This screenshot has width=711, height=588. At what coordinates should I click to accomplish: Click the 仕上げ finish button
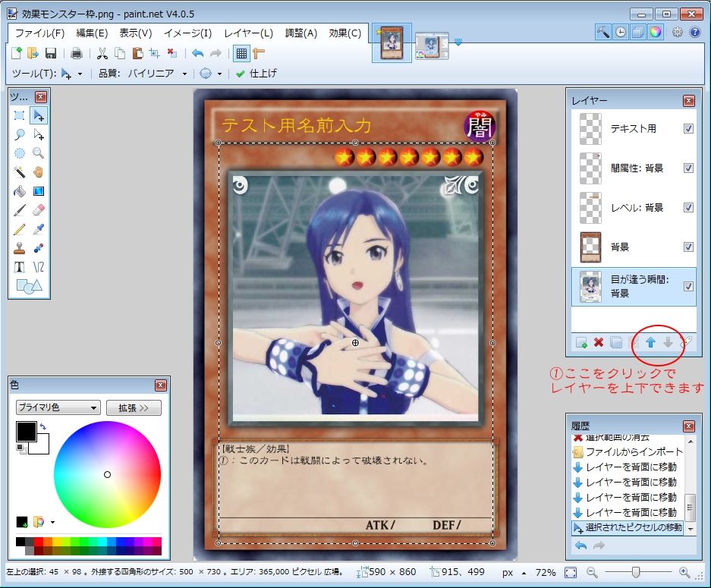(x=256, y=74)
